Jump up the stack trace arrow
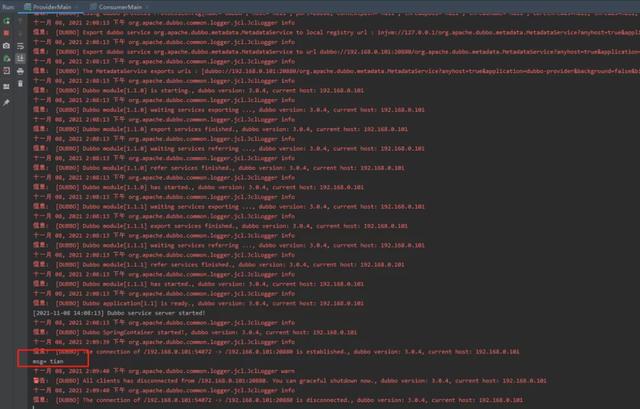This screenshot has height=409, width=640. click(x=20, y=21)
